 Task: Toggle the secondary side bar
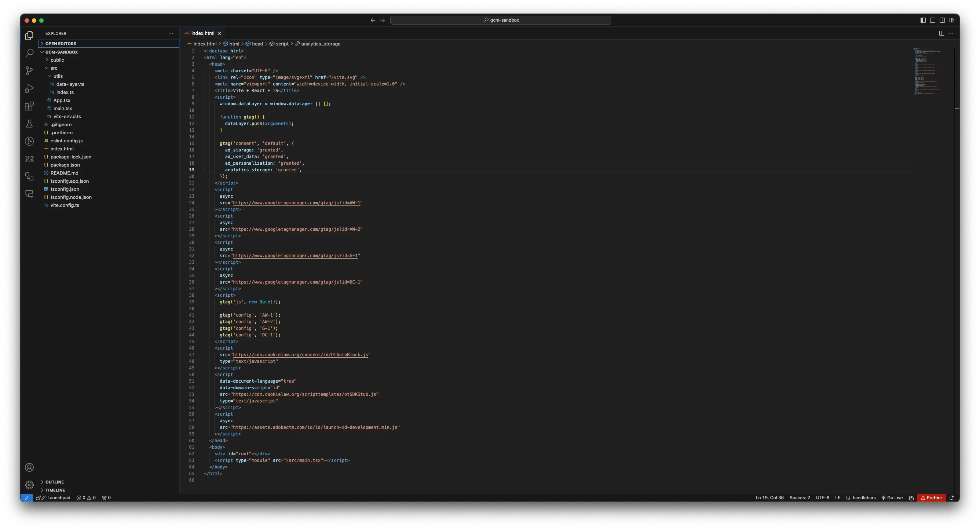[942, 20]
